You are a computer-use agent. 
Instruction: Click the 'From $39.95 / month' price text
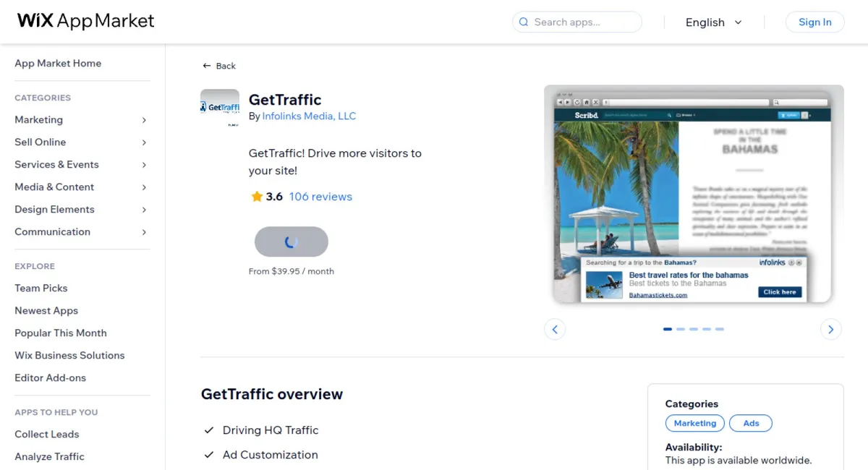pos(292,272)
